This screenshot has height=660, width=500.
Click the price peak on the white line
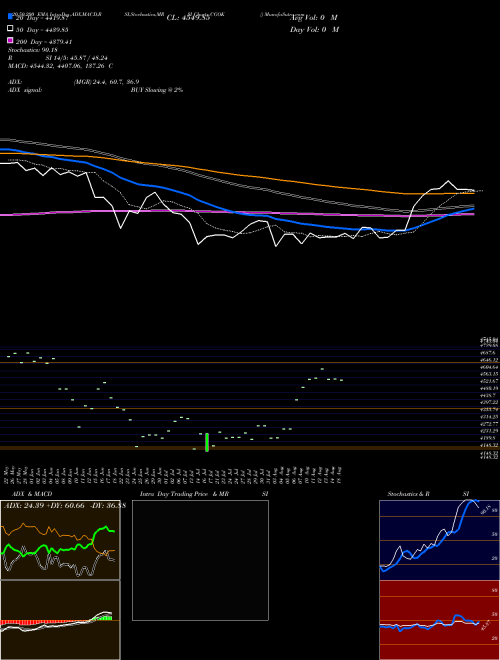click(448, 181)
